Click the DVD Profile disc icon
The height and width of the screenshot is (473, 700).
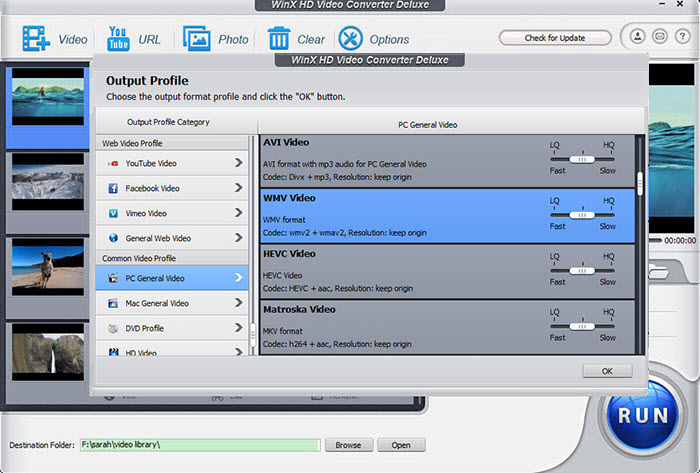click(x=113, y=328)
